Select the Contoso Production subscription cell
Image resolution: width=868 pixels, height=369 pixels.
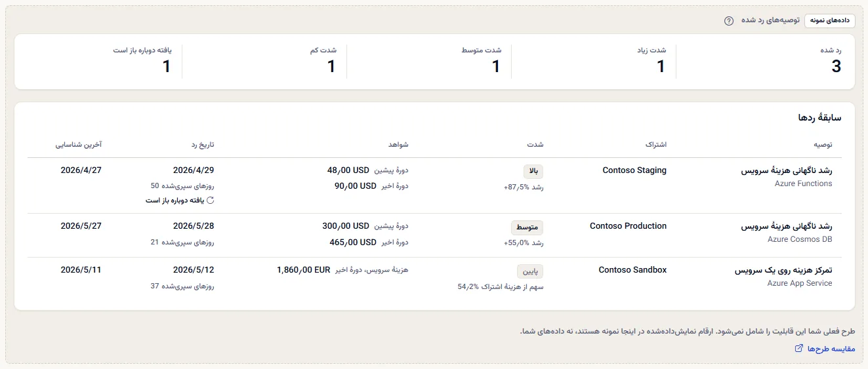pos(628,226)
